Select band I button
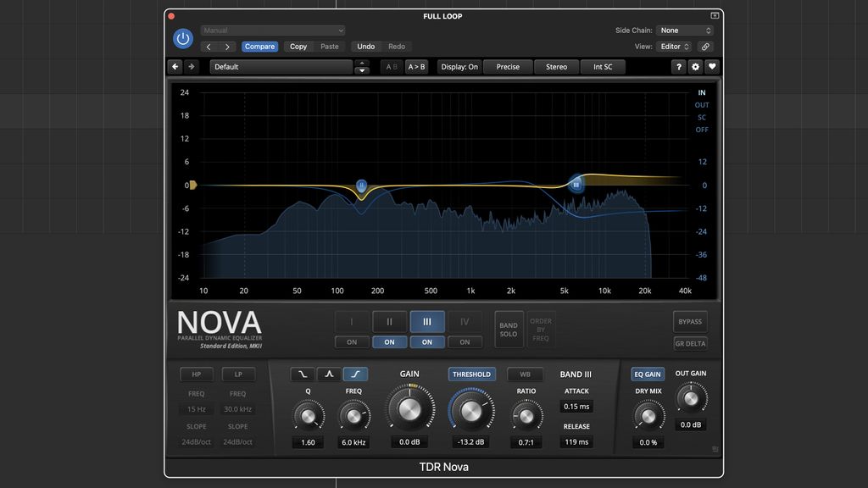Viewport: 868px width, 488px height. [352, 321]
